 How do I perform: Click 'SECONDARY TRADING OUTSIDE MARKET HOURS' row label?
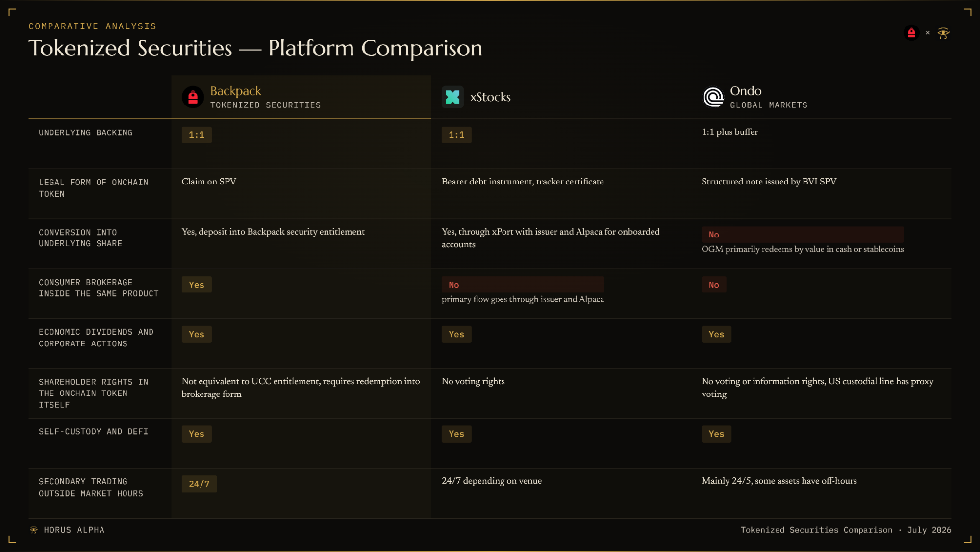[x=91, y=488]
